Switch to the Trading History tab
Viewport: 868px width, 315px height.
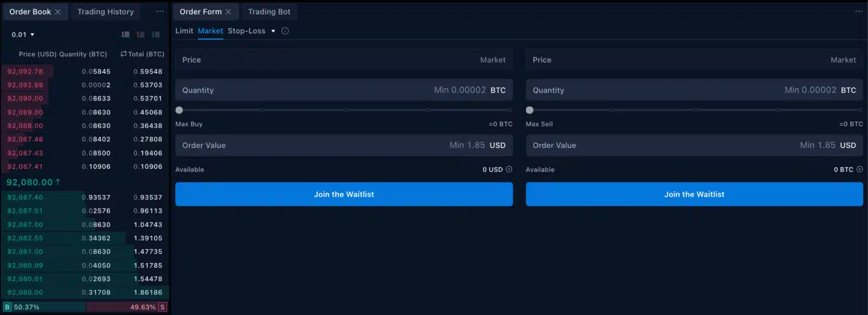106,12
